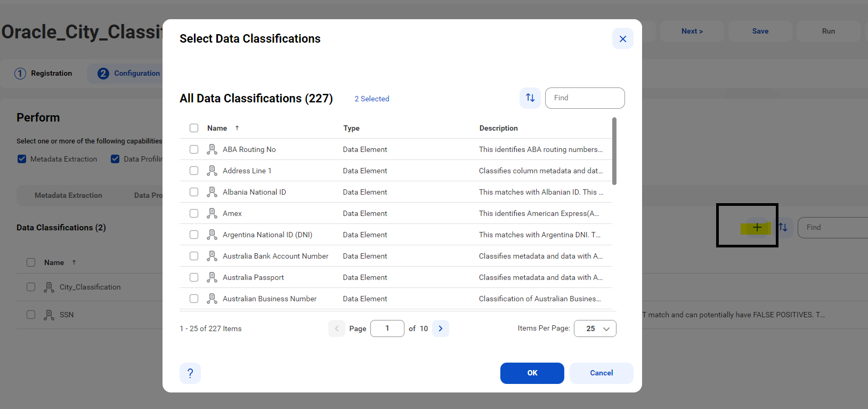Click the Next button in background page
Screen dimensions: 868x409
pyautogui.click(x=692, y=31)
